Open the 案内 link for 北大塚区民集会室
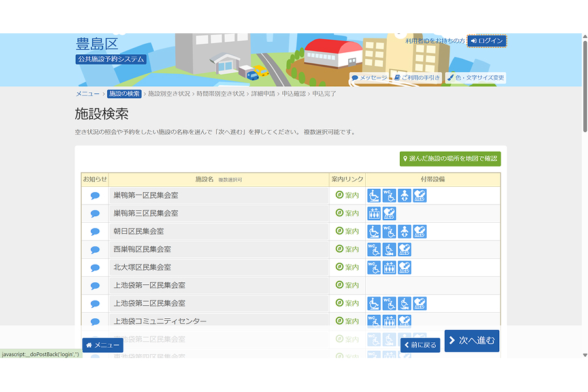This screenshot has height=392, width=588. (348, 267)
